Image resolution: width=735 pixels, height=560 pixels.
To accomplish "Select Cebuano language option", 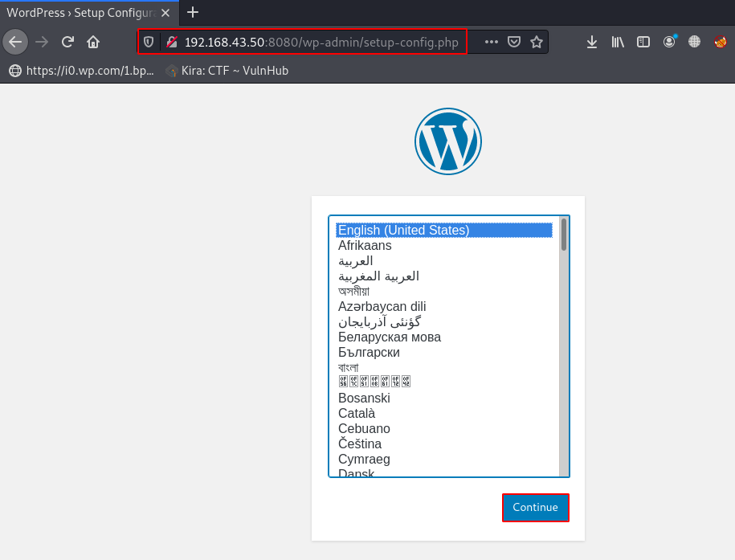I will [x=444, y=429].
